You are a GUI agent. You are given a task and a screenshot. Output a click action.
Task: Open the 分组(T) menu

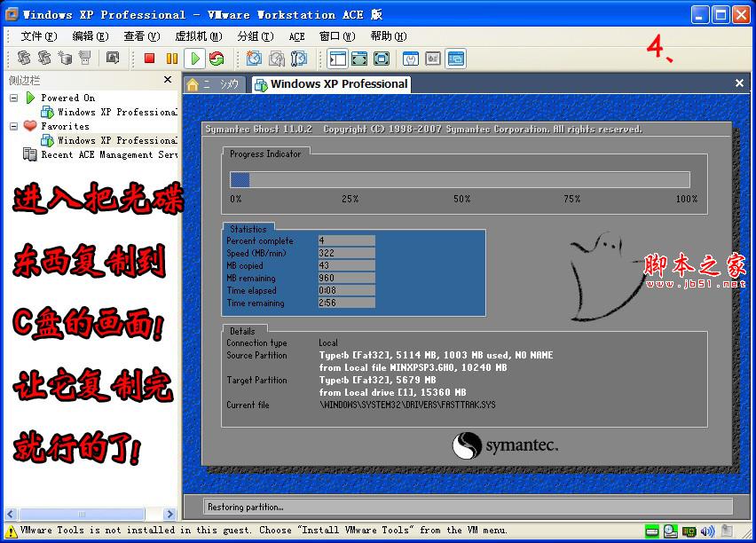click(x=255, y=36)
